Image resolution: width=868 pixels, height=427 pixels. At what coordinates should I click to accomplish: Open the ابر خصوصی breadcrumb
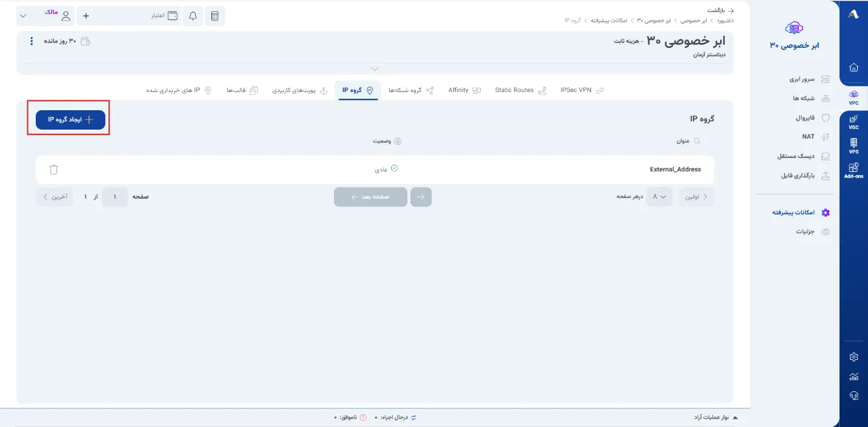click(x=694, y=21)
